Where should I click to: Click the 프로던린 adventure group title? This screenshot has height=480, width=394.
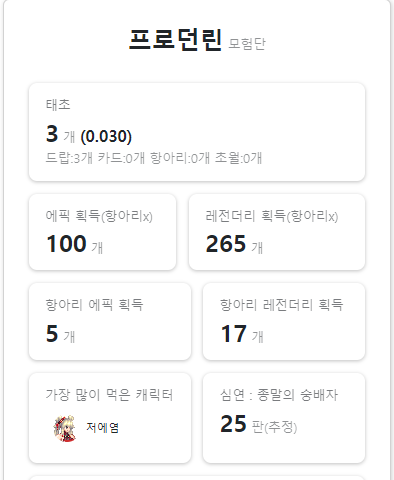coord(175,40)
